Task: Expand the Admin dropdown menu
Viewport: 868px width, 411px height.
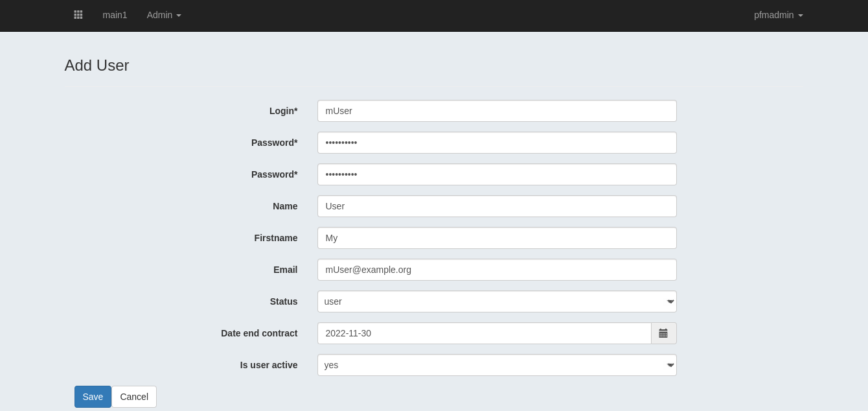Action: tap(164, 15)
